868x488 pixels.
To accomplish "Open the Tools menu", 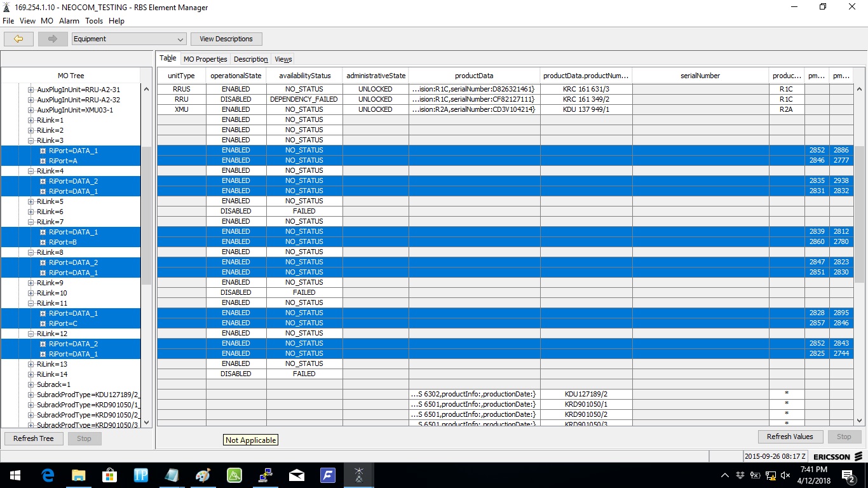I will 94,21.
